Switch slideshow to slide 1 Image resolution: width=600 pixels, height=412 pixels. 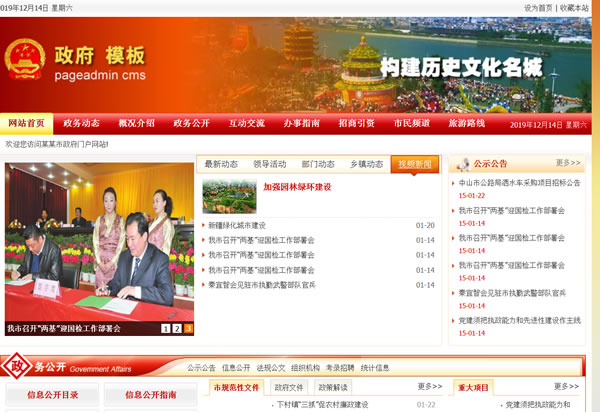point(165,328)
